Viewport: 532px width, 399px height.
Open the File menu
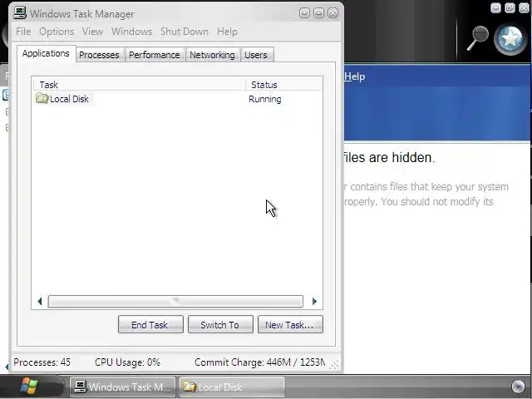click(x=23, y=32)
